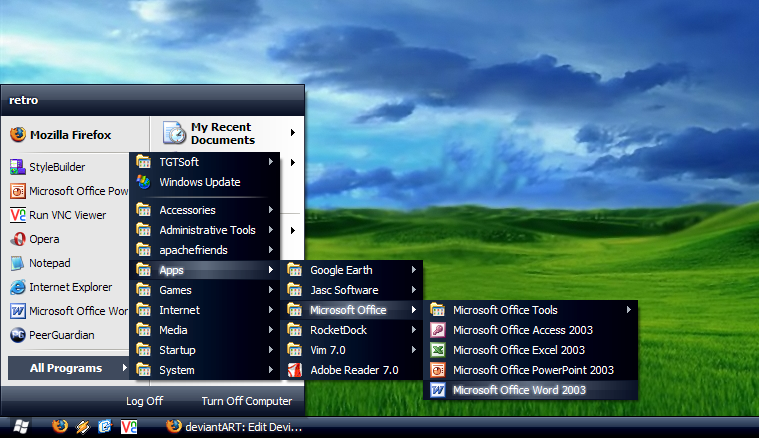
Task: Click the My Recent Documents icon
Action: coord(174,133)
